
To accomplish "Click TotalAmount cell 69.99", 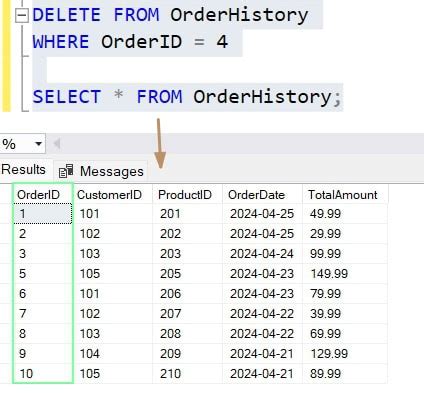I will tap(345, 334).
